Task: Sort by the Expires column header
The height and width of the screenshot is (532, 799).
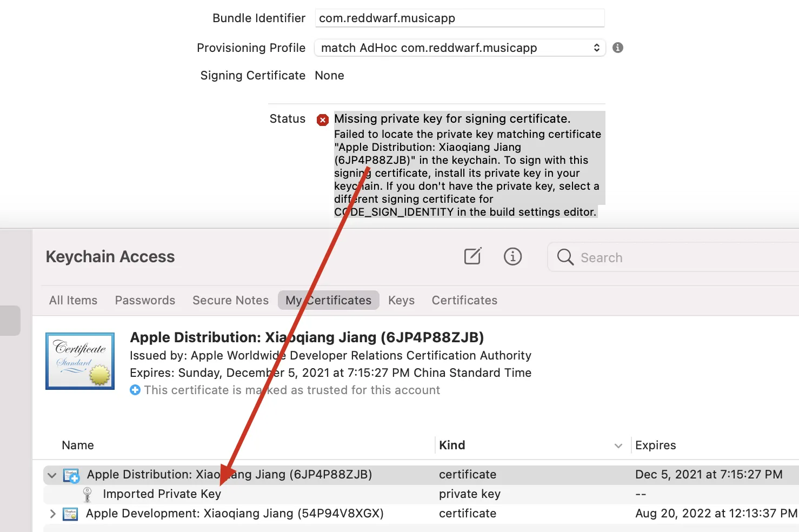Action: (655, 445)
